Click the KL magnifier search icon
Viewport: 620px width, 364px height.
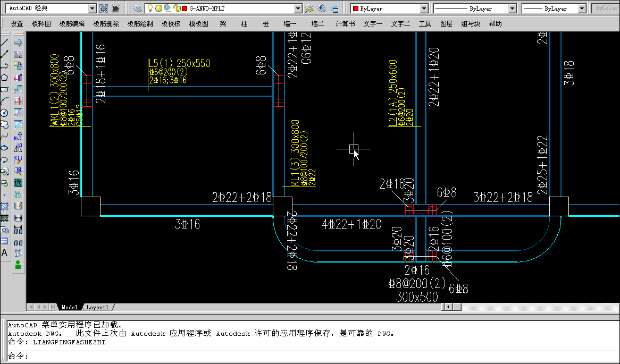pos(18,171)
